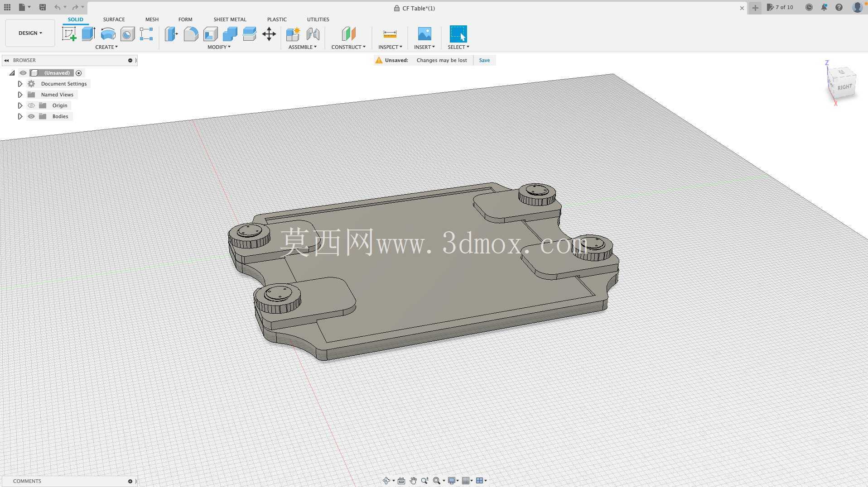Select the Rectangular Pattern tool
Screen dimensions: 868x487
click(x=146, y=34)
